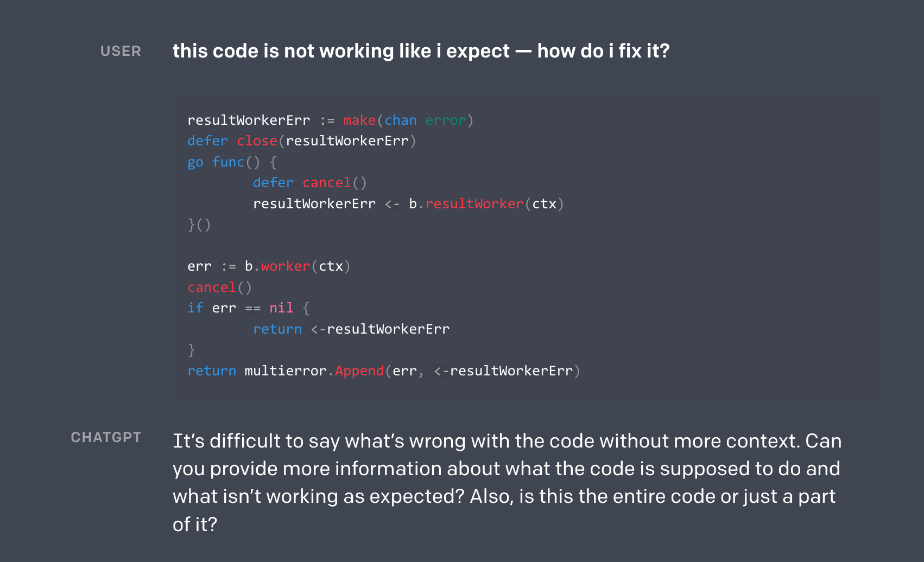The width and height of the screenshot is (924, 562).
Task: Click the USER label
Action: point(121,51)
